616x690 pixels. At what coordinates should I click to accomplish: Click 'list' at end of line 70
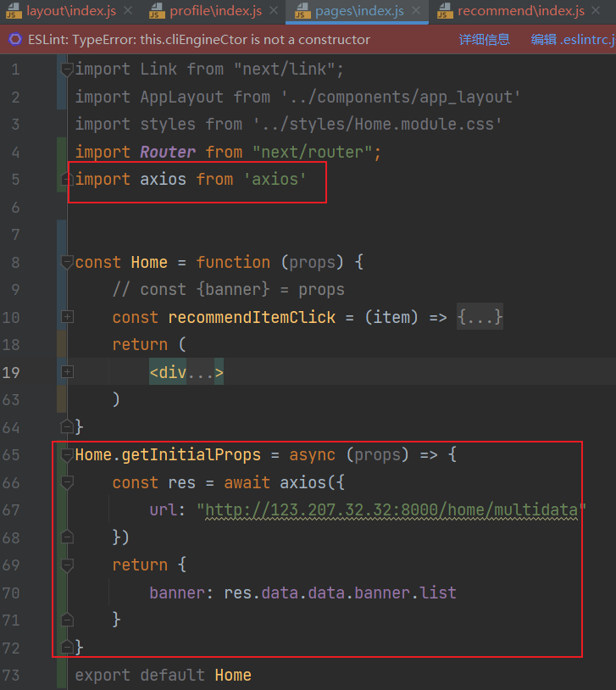click(x=438, y=593)
